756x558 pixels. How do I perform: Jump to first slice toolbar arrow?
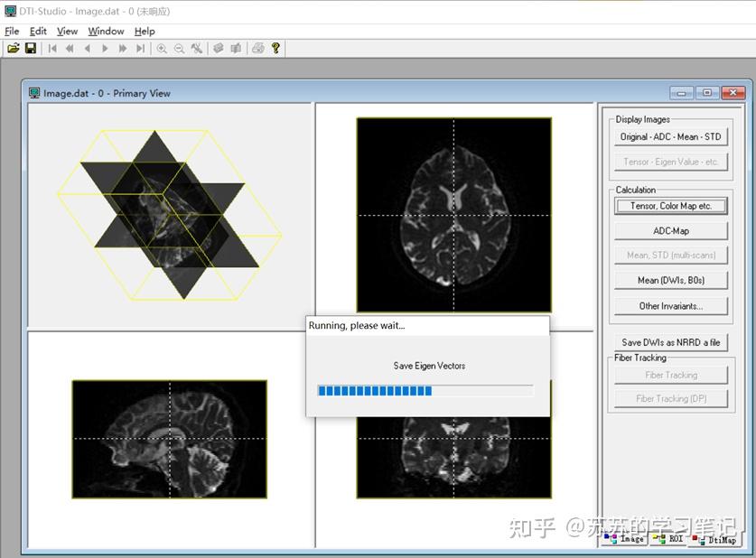pos(52,48)
